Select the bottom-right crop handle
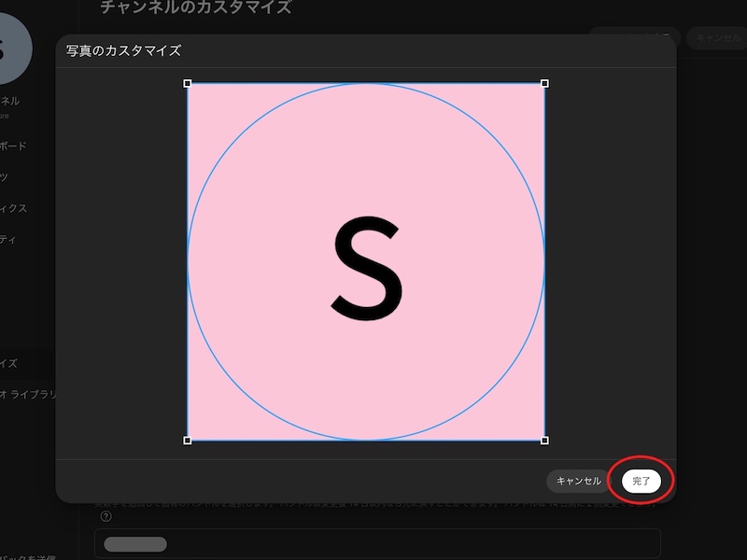Screen dimensions: 747x560 click(x=544, y=440)
